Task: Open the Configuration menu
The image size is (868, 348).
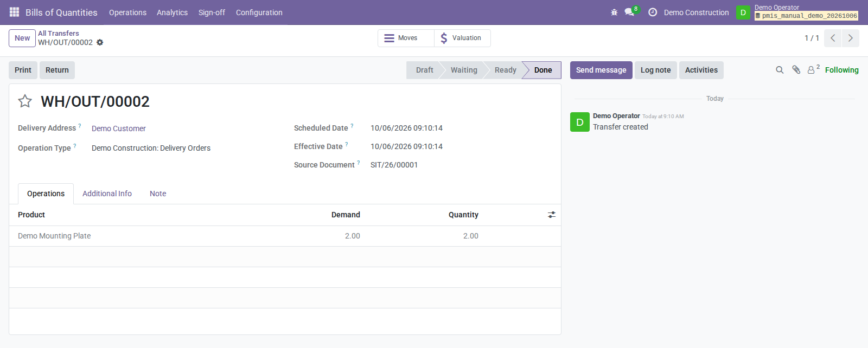Action: point(259,12)
